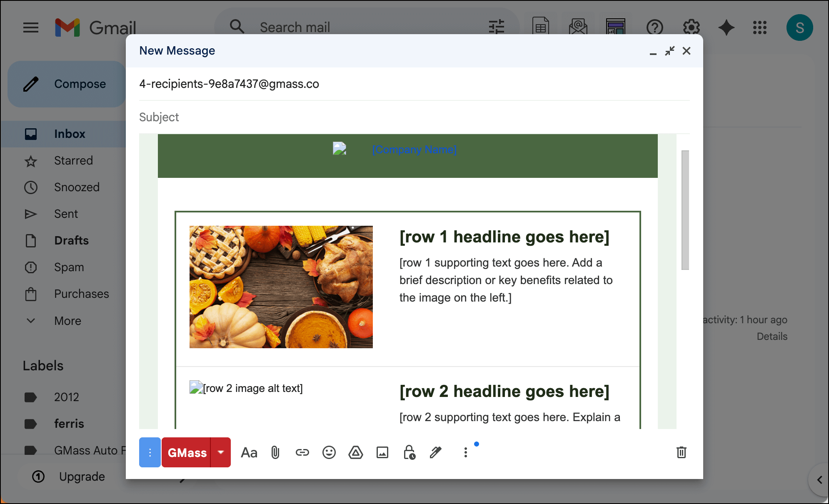
Task: Open GMass settings dropdown arrow
Action: tap(221, 452)
